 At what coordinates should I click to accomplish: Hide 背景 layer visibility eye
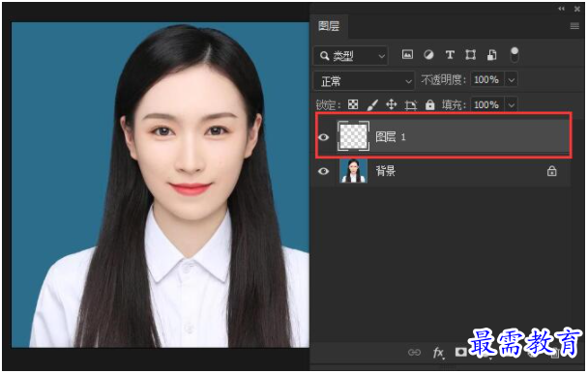pyautogui.click(x=324, y=171)
